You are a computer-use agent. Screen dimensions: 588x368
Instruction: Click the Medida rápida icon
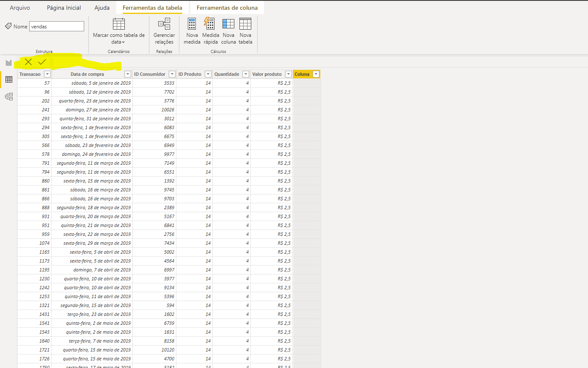tap(209, 23)
